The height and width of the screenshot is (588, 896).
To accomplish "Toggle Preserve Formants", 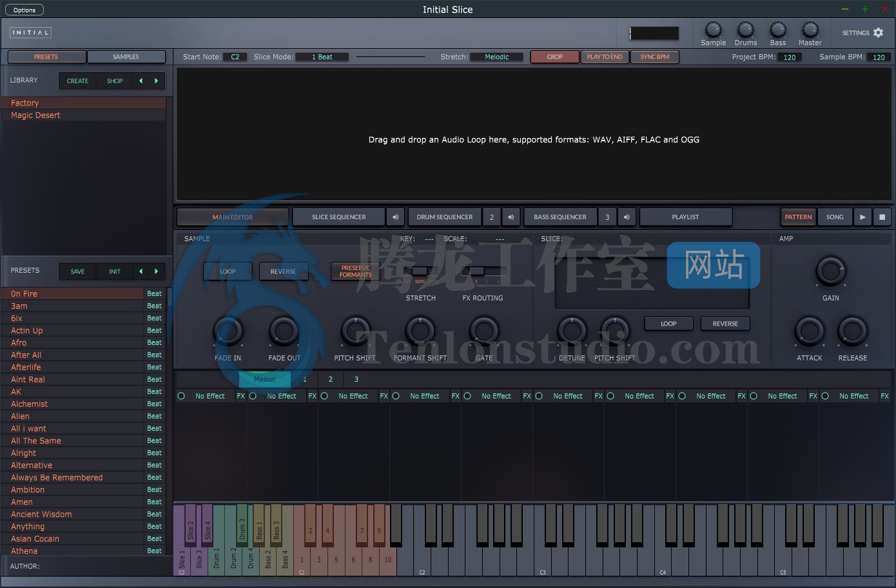I will [x=355, y=271].
